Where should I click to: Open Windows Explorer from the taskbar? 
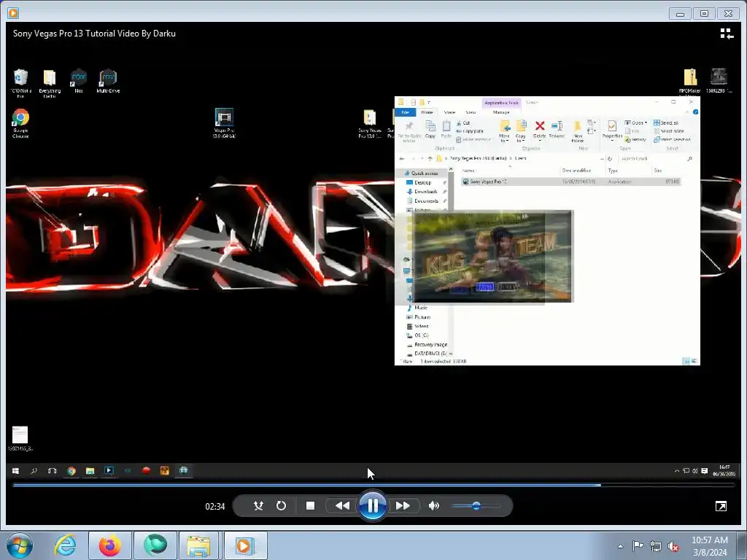coord(198,545)
